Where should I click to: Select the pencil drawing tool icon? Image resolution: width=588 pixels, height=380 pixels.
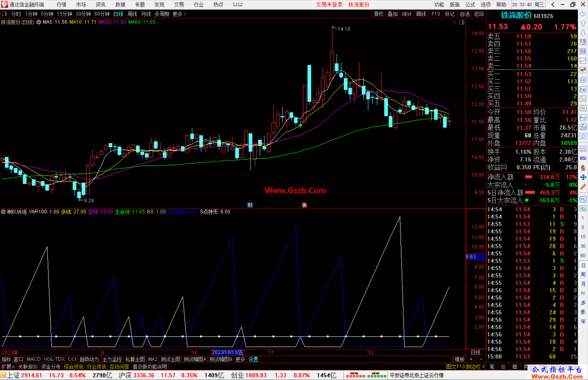point(583,187)
